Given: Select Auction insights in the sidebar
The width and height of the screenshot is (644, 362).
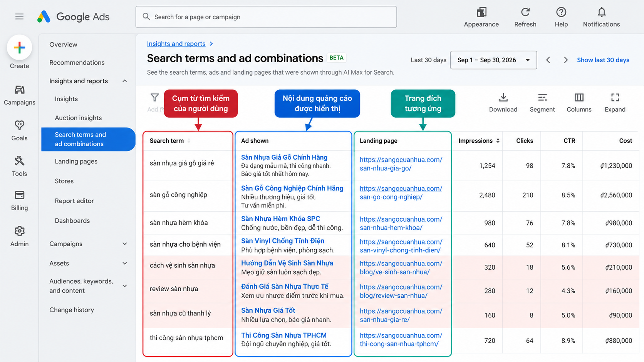Looking at the screenshot, I should [78, 118].
